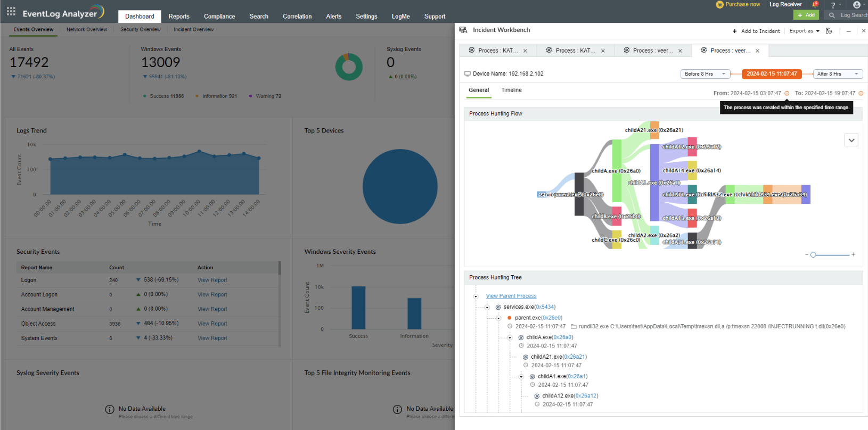The width and height of the screenshot is (868, 430).
Task: Click the Purchase now cart icon
Action: 720,4
